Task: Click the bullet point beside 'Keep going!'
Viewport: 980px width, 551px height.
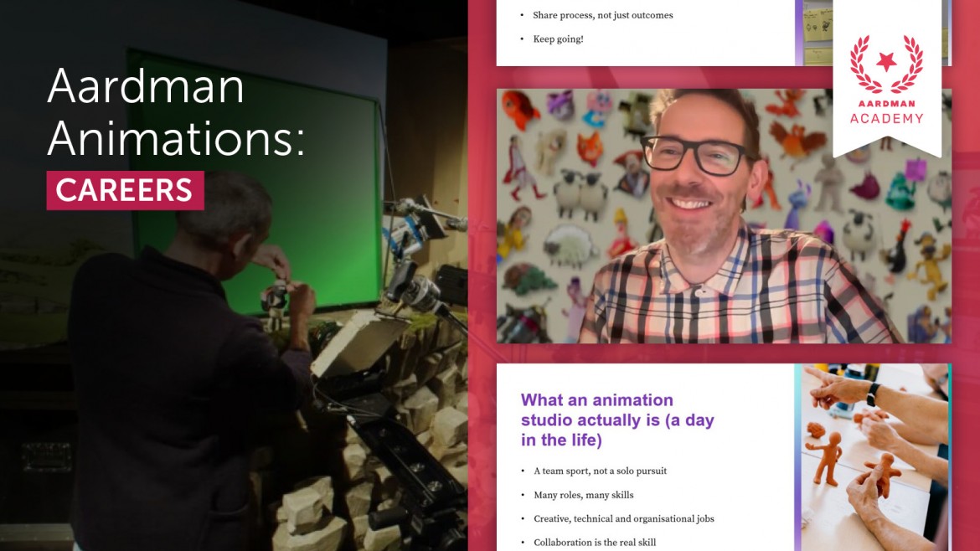Action: click(524, 38)
